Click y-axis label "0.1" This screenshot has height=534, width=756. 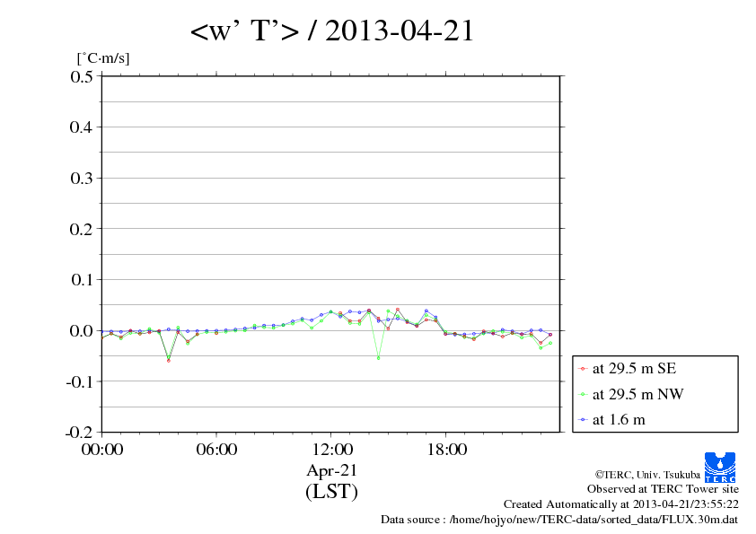82,279
